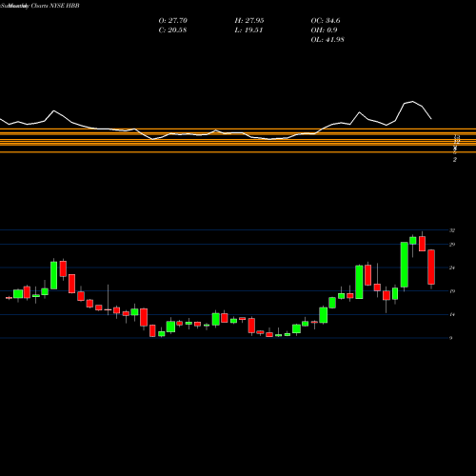The height and width of the screenshot is (476, 476).
Task: Select the high value 'H: 27.95'
Action: 249,21
